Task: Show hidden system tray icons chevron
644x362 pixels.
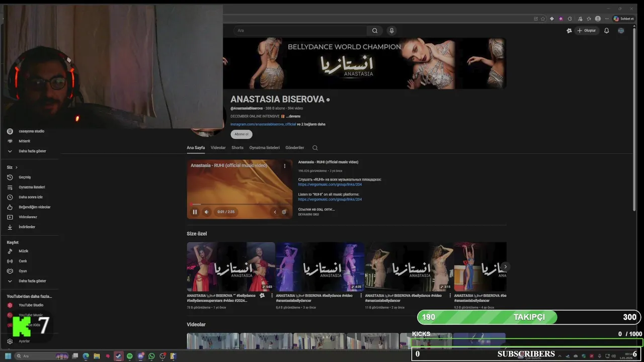Action: pos(559,356)
